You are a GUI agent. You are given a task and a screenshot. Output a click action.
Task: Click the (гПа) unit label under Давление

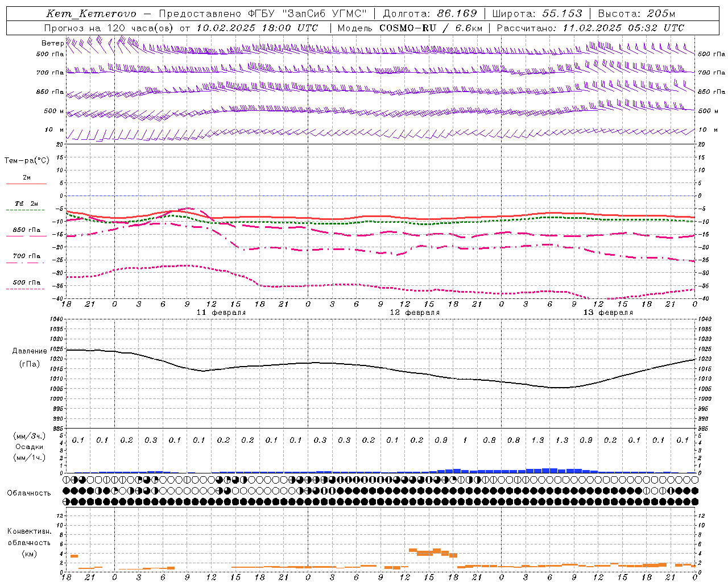[30, 364]
